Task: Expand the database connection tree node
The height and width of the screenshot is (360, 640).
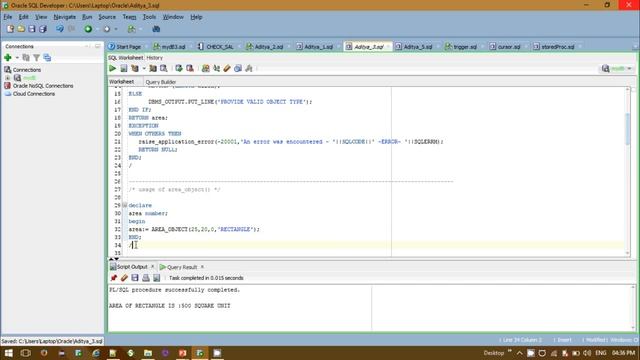Action: point(8,78)
